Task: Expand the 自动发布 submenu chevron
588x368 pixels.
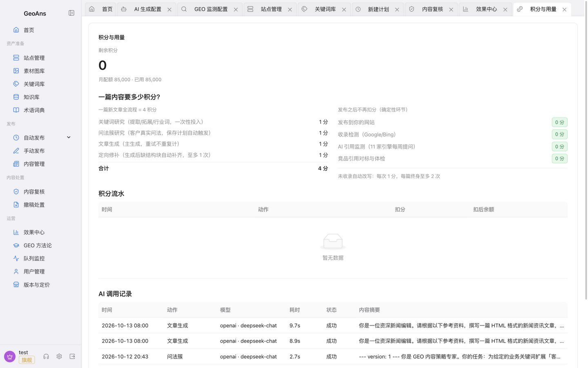Action: [x=69, y=137]
